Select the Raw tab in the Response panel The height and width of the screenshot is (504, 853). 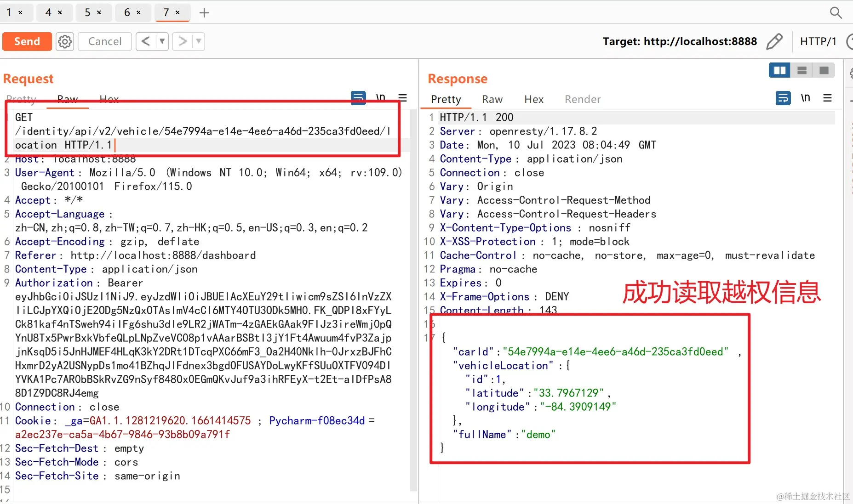point(492,99)
